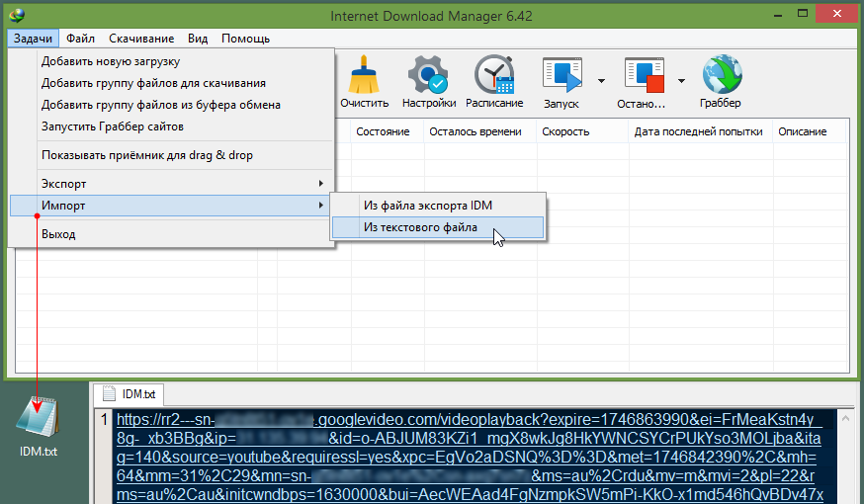Launch the Граббер site grabber icon

(x=720, y=75)
